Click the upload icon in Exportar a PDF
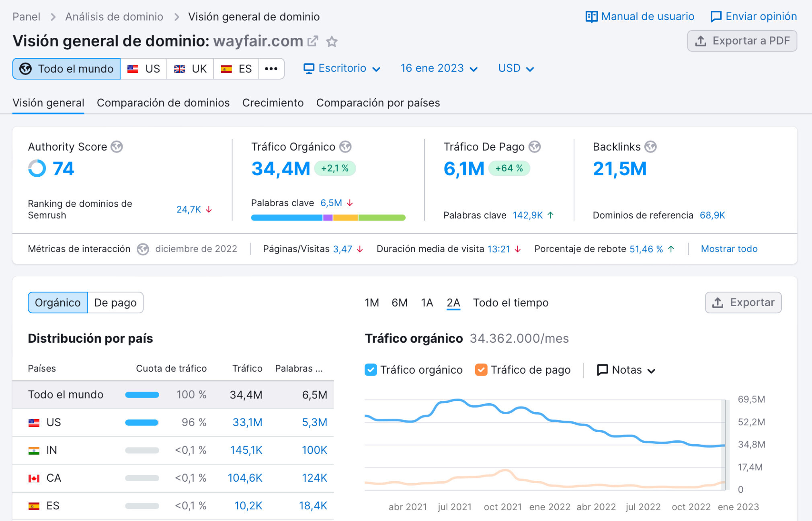812x521 pixels. click(701, 41)
